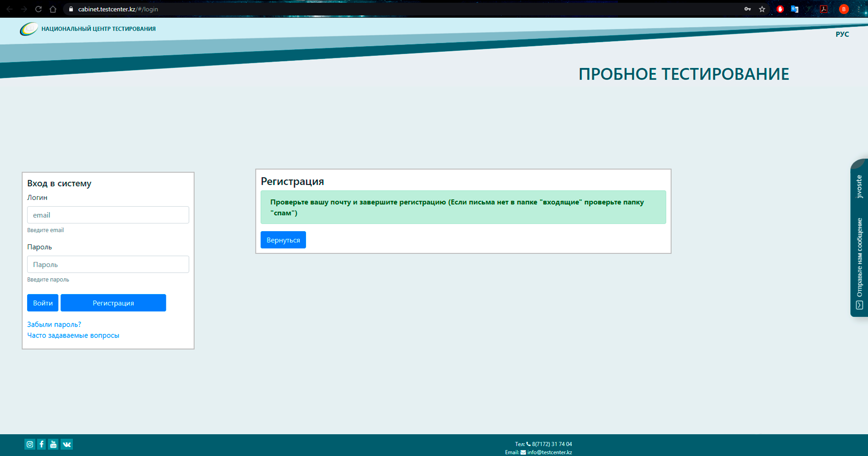Open the Facebook icon in footer
Screen dimensions: 868x456
coord(42,444)
